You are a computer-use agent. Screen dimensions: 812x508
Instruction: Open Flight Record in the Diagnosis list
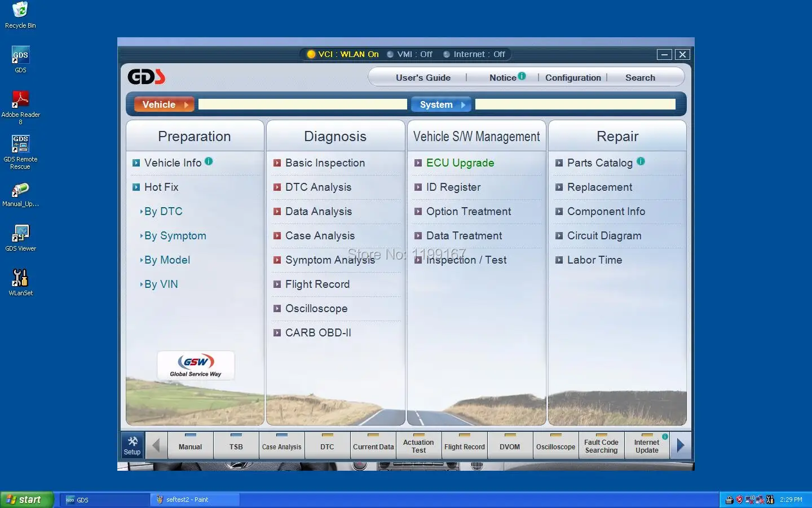[x=317, y=284]
